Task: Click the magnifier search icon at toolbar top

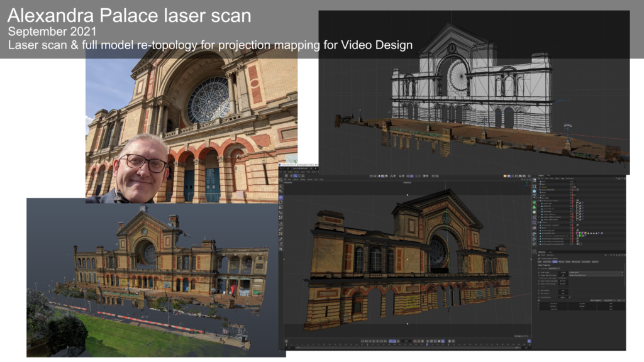Action: tap(281, 180)
